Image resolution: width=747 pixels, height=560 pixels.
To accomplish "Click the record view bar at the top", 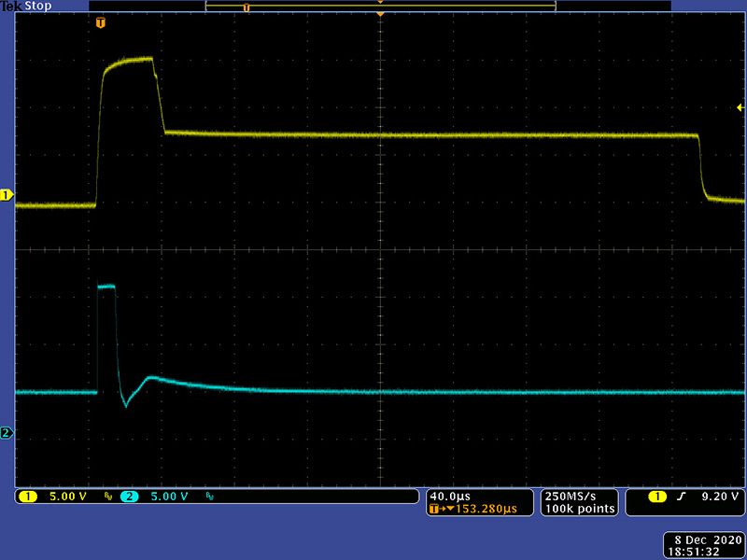I will [380, 7].
